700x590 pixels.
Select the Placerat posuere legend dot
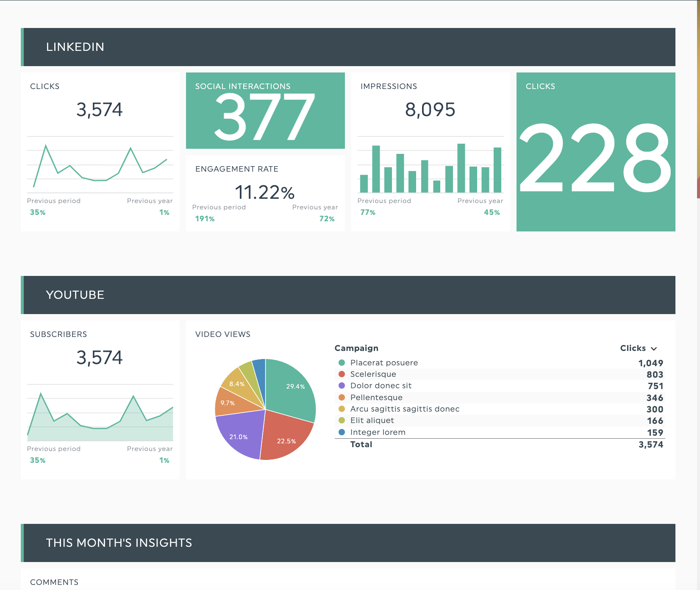(342, 363)
